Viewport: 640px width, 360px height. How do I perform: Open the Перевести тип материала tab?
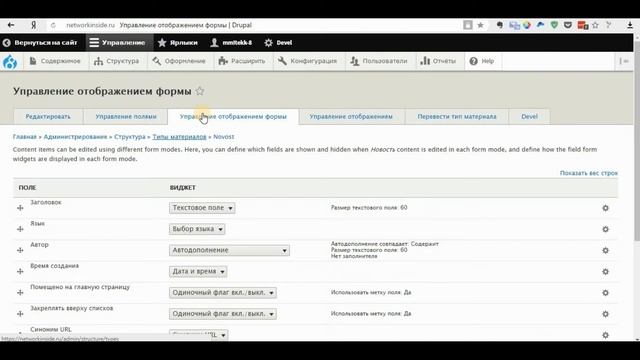click(x=457, y=117)
